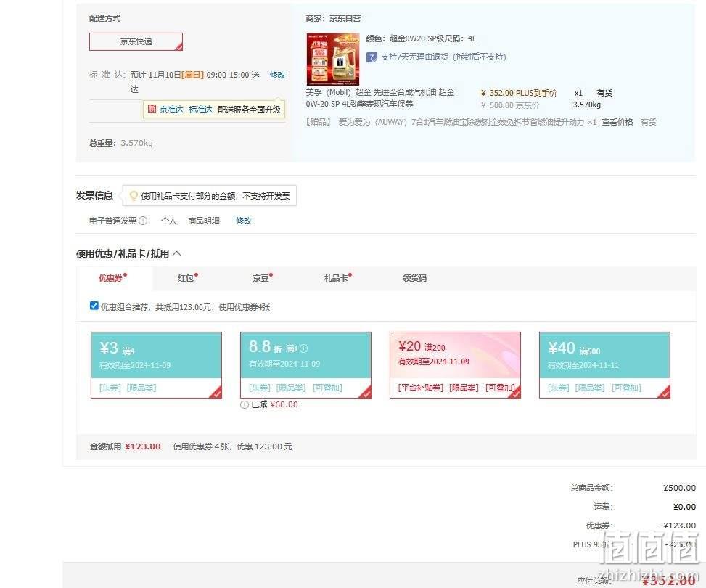The height and width of the screenshot is (588, 706).
Task: Click the 支持7天无理由退货 return policy text
Action: [x=443, y=57]
